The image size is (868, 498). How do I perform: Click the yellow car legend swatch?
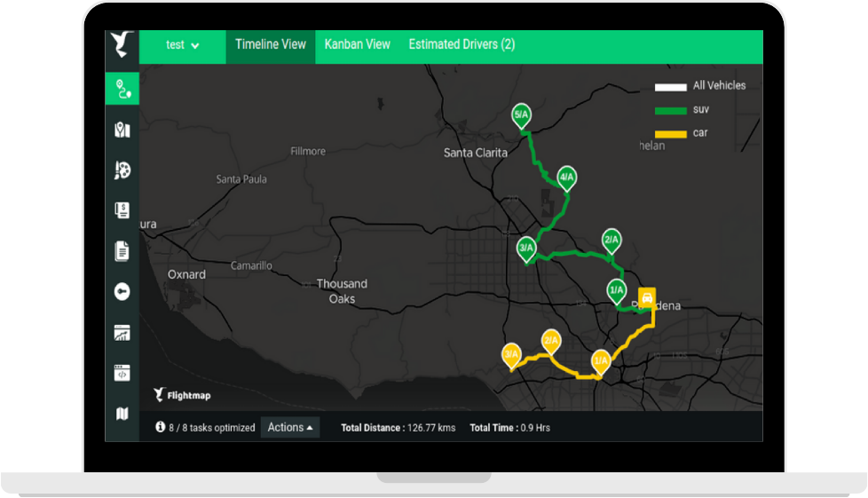click(670, 134)
